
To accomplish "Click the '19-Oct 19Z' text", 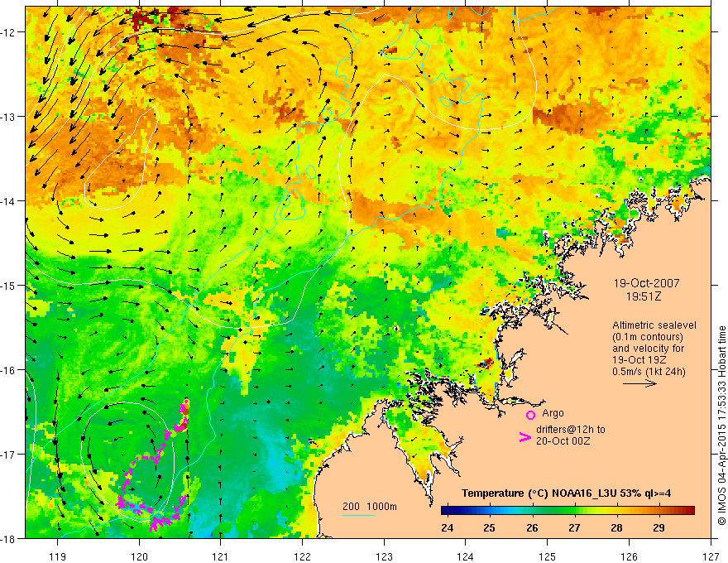I will (x=639, y=359).
